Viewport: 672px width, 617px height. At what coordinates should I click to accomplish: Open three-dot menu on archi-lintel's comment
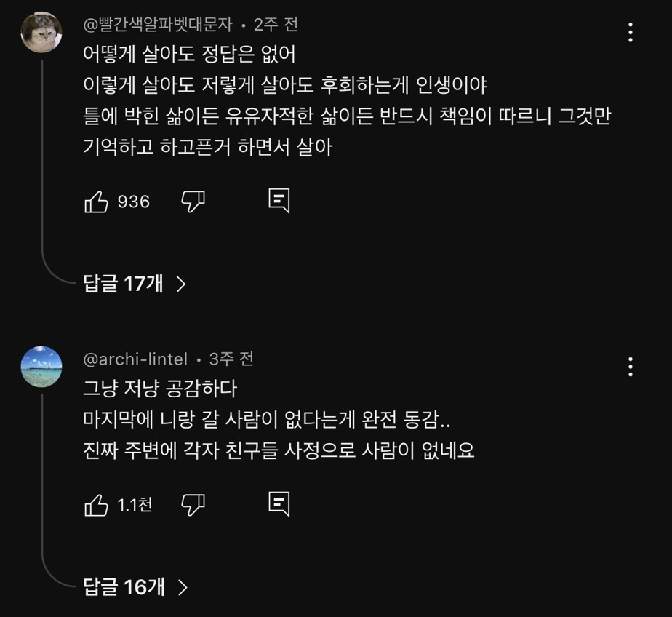[630, 366]
